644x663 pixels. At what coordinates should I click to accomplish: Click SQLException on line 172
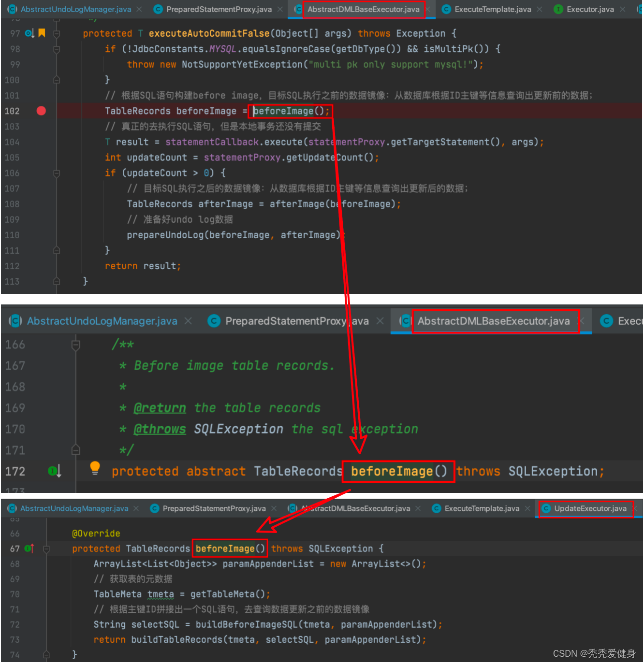[553, 471]
